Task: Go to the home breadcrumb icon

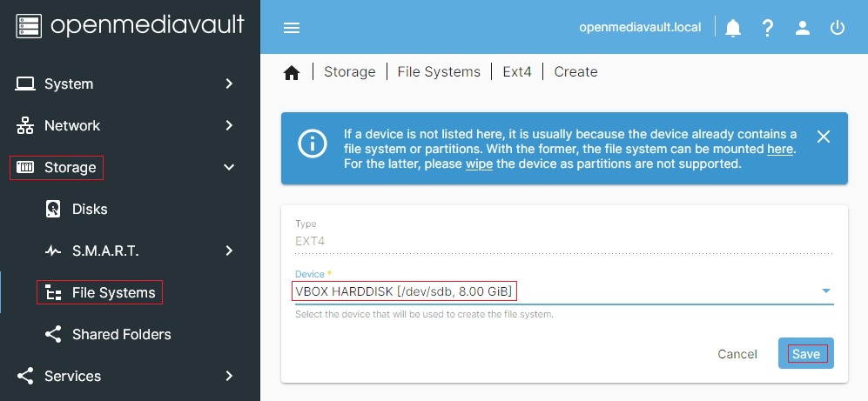Action: coord(292,73)
